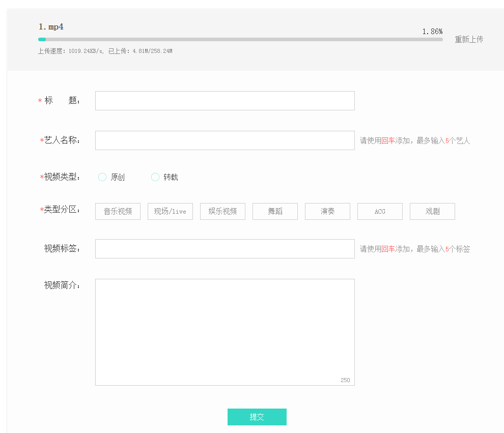Pick the 演奏 (performance) category
Screen dimensions: 504x433
(327, 211)
